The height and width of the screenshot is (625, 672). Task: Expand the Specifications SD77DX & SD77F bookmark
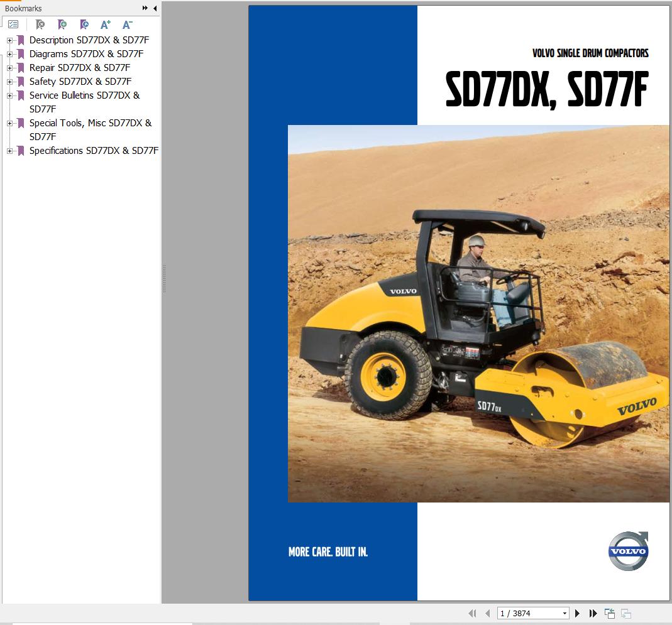pos(9,151)
